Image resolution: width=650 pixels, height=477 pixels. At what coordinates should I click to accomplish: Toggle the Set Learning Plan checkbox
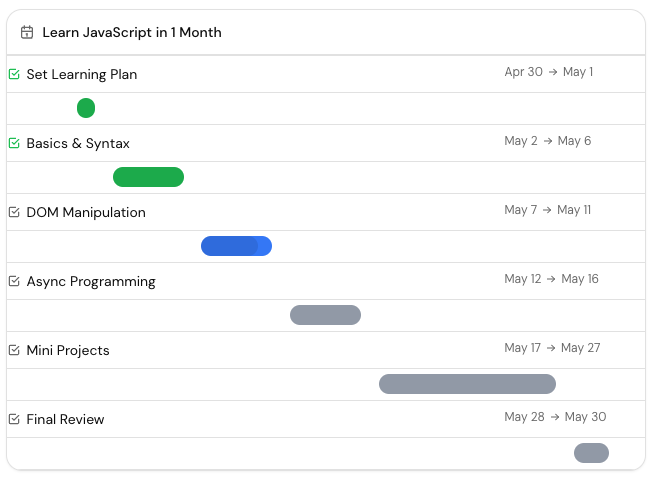(14, 74)
